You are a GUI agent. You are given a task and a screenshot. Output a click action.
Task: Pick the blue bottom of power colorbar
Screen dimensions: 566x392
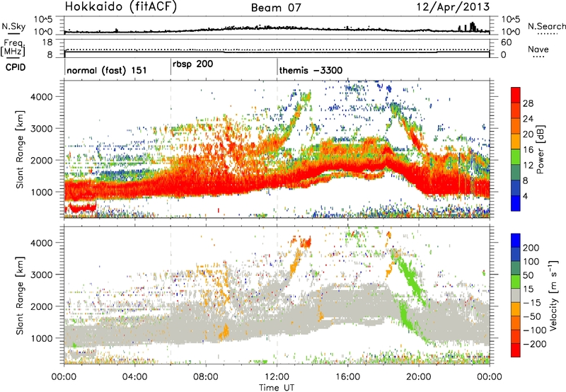click(x=516, y=203)
